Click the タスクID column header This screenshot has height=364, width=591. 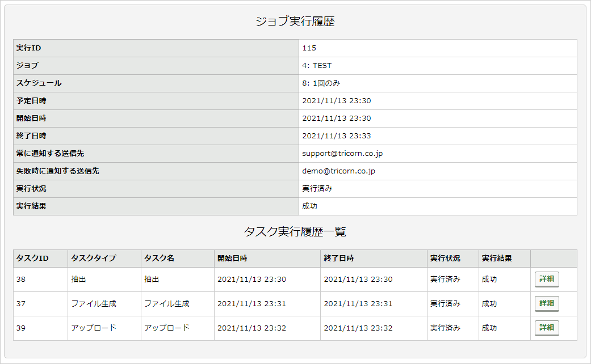coord(41,258)
